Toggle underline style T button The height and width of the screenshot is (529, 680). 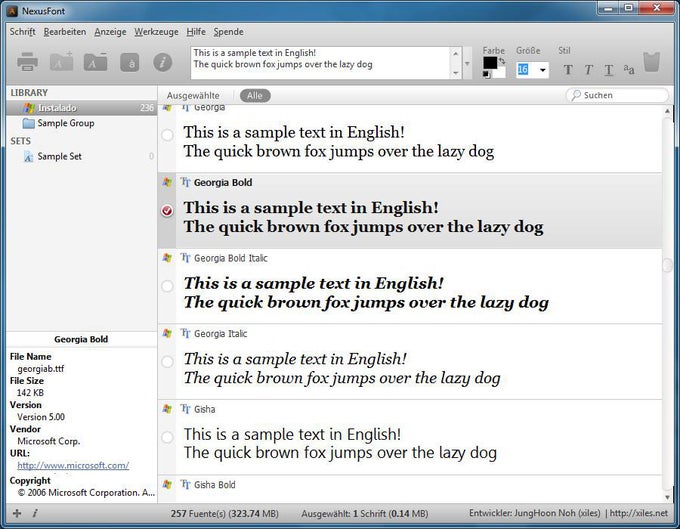pyautogui.click(x=609, y=70)
